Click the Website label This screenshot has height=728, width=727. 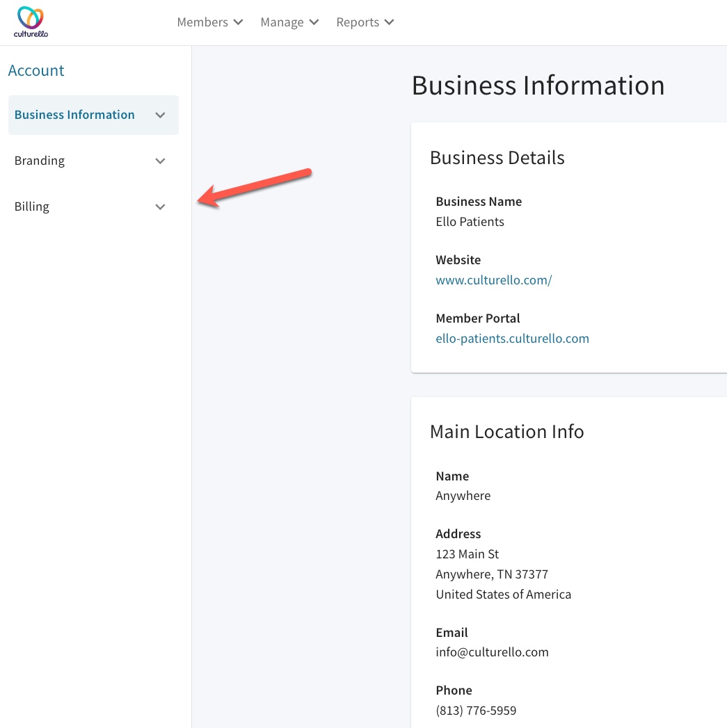[458, 260]
